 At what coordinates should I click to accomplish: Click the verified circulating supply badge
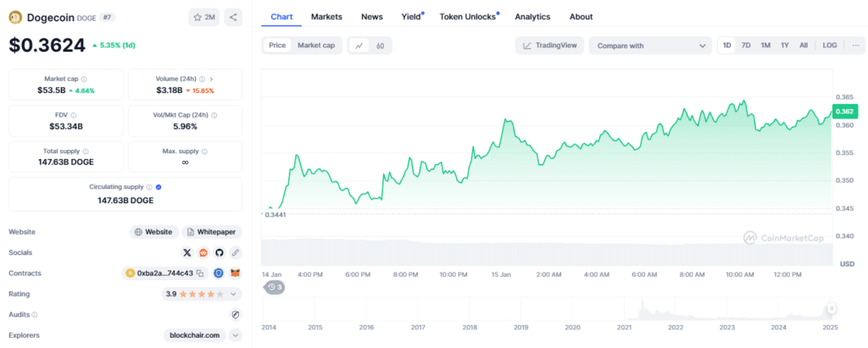coord(159,188)
